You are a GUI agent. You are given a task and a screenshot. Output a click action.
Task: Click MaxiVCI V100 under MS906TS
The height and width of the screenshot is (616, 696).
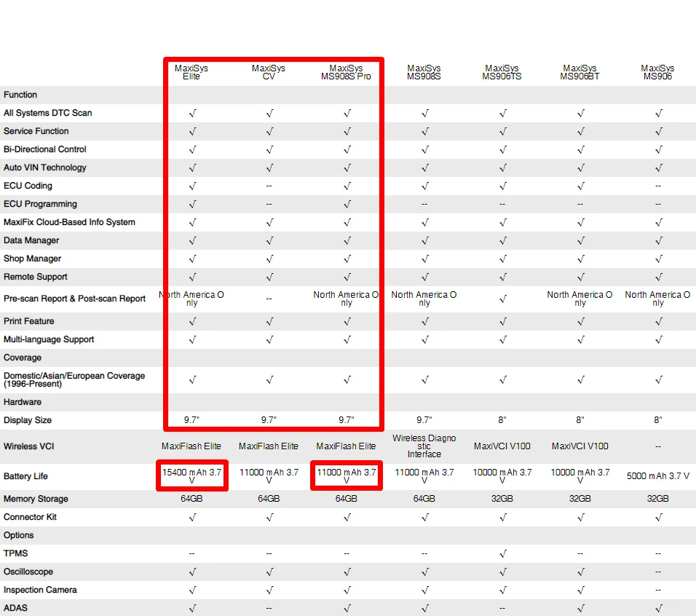[x=502, y=446]
